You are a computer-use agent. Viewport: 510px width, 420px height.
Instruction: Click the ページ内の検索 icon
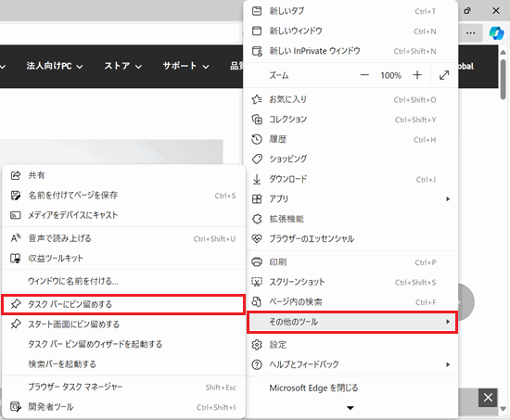(257, 302)
